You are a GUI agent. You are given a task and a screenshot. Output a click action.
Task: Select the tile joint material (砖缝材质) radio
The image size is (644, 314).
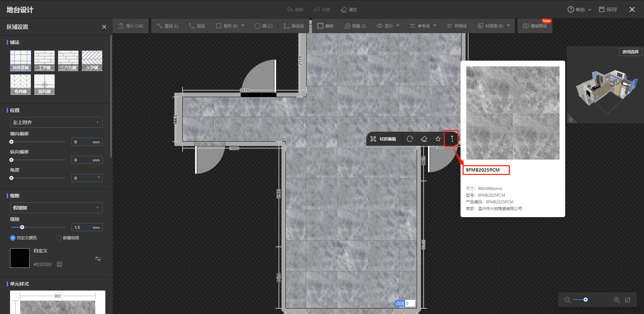click(59, 238)
